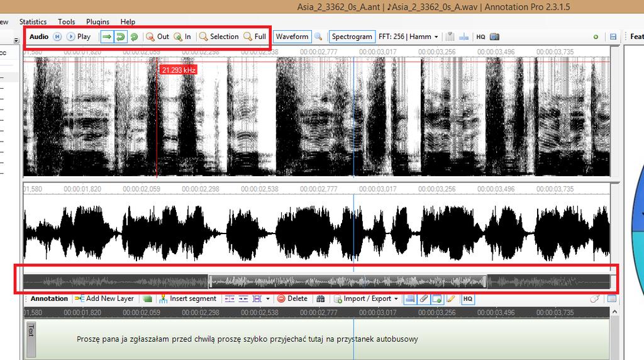Click the spectrogram contrast bars icon
Screen dimensions: 644x360
pyautogui.click(x=450, y=37)
